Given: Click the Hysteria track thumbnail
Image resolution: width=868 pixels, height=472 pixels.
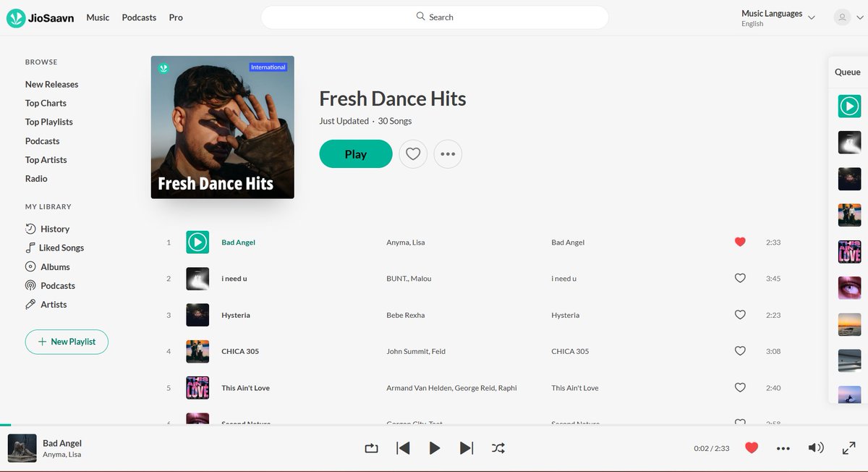Looking at the screenshot, I should (x=197, y=315).
